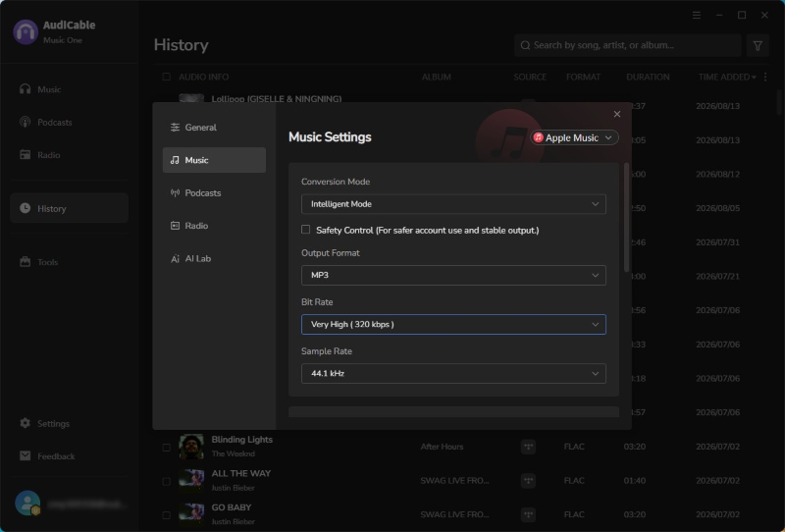Sort by the TIME ADDED column
This screenshot has width=785, height=532.
pyautogui.click(x=727, y=77)
